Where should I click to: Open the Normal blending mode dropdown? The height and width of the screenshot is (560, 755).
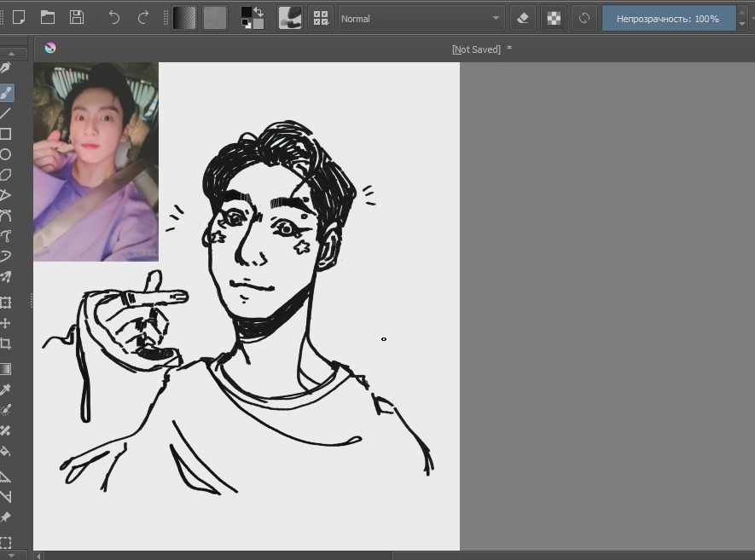click(x=421, y=18)
